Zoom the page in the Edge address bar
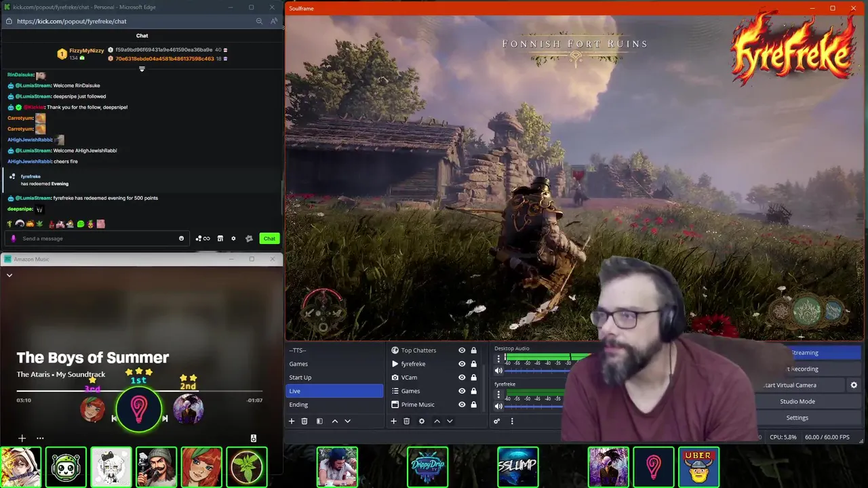The width and height of the screenshot is (868, 488). (259, 21)
